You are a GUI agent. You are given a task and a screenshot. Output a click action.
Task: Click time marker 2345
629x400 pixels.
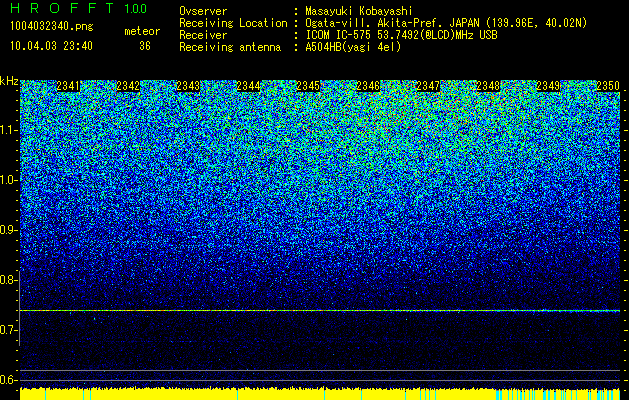pyautogui.click(x=308, y=86)
